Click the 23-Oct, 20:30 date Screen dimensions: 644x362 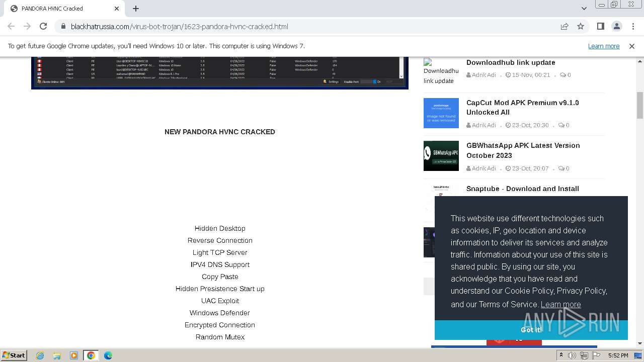coord(530,125)
